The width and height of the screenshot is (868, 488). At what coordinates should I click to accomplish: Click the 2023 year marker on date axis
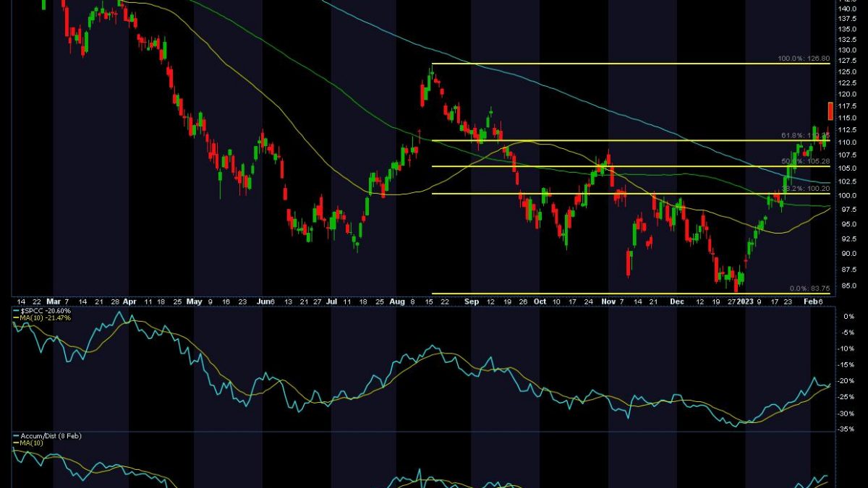[x=745, y=301]
